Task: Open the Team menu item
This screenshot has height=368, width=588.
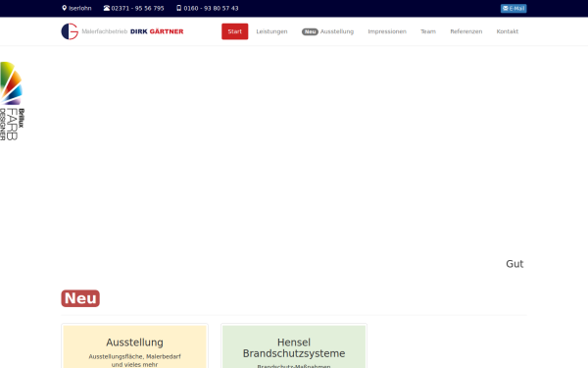Action: (428, 31)
